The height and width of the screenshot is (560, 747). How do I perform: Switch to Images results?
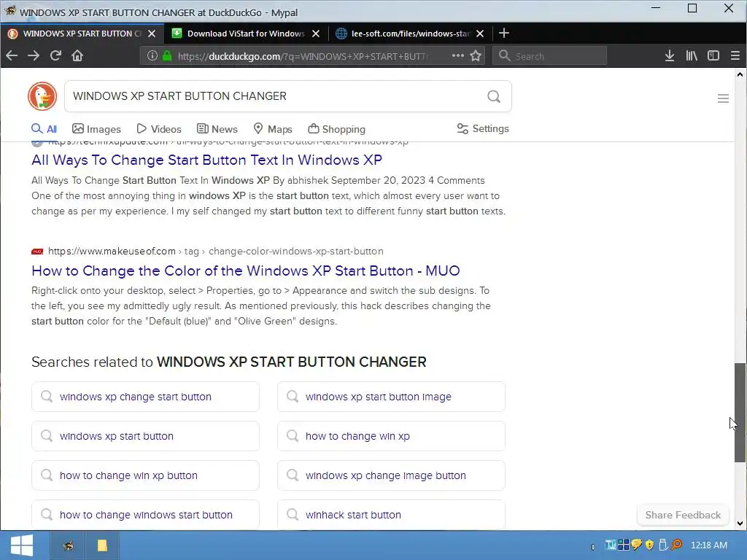[96, 129]
